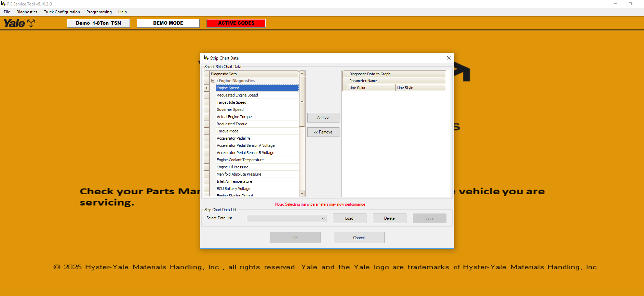Click the Strip Chart Data dialog title icon
This screenshot has height=296, width=644.
[206, 58]
